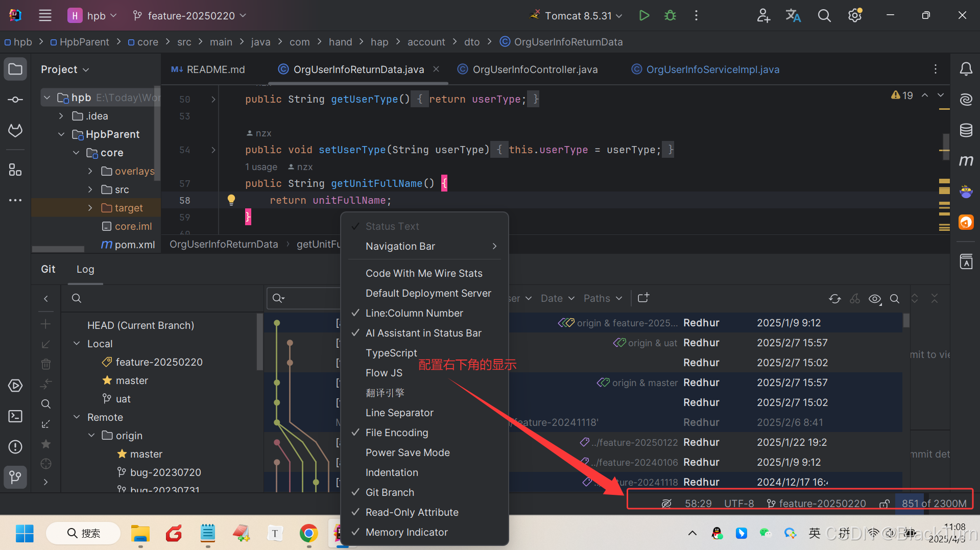This screenshot has width=980, height=550.
Task: Click 58:29 line column indicator
Action: pos(698,504)
